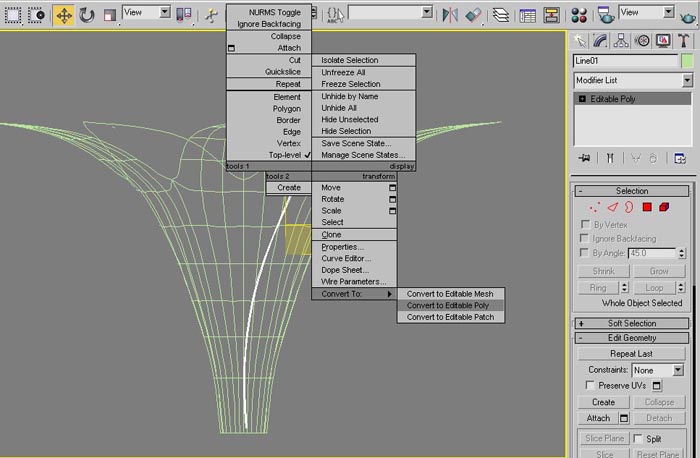Click the Align tool icon
The image size is (700, 458).
tap(473, 15)
